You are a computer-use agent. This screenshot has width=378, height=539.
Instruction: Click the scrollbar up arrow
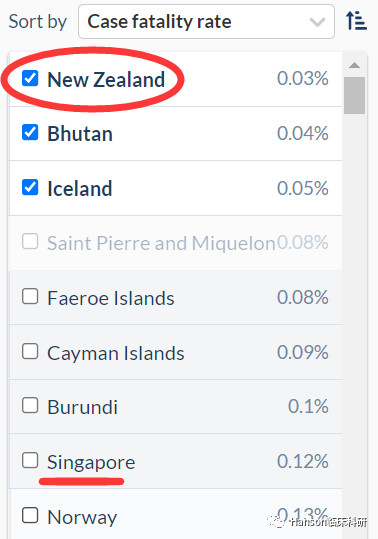[x=354, y=65]
